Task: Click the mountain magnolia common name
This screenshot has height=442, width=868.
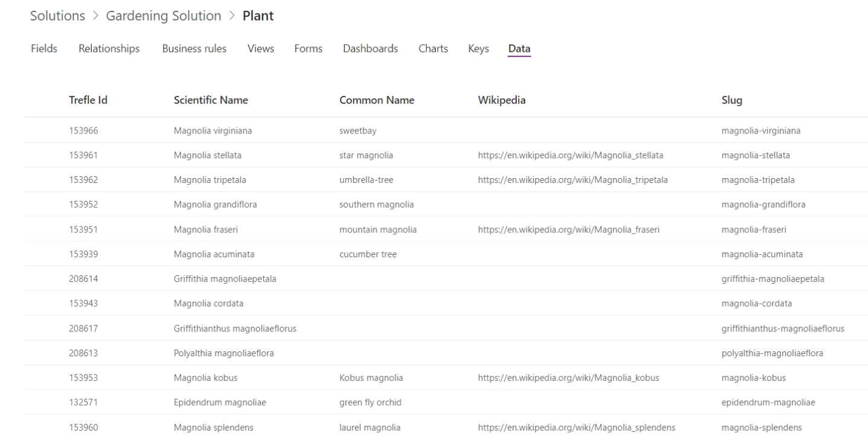Action: click(378, 229)
